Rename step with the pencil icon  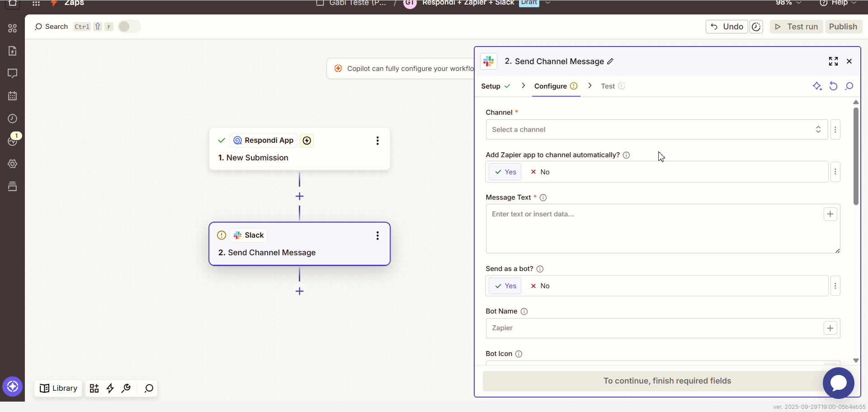point(610,61)
